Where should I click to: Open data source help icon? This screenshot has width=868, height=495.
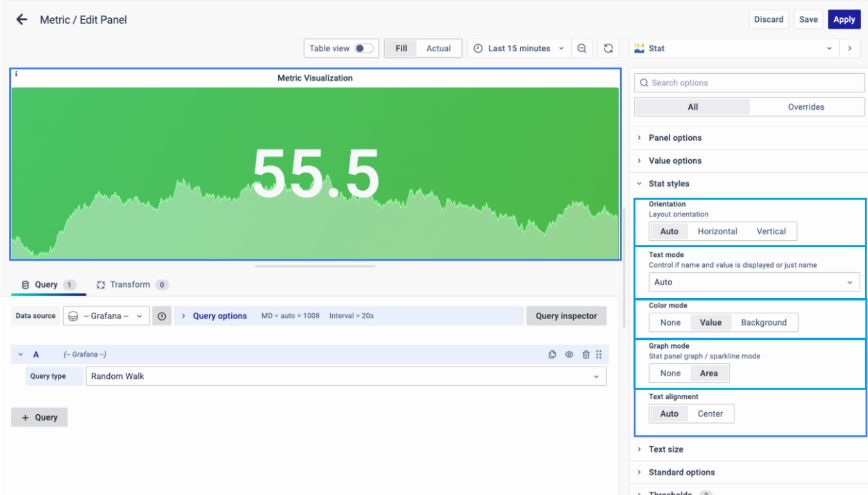pos(162,316)
